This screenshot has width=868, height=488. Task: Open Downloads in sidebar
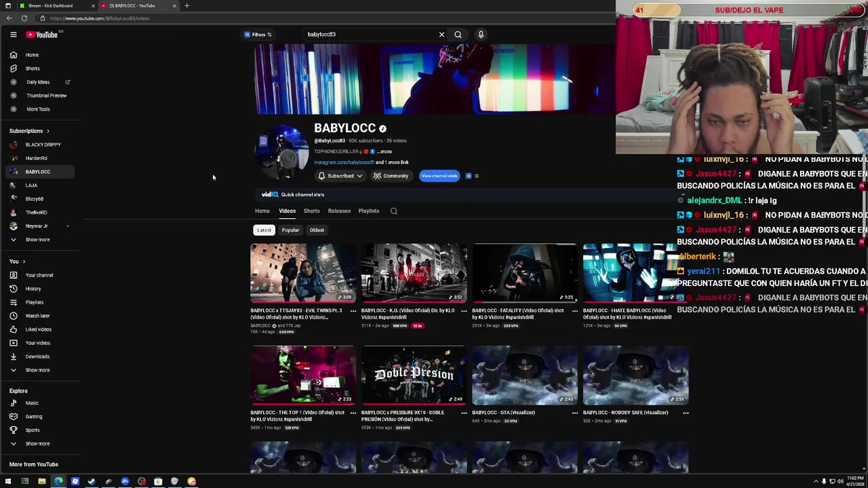41,357
